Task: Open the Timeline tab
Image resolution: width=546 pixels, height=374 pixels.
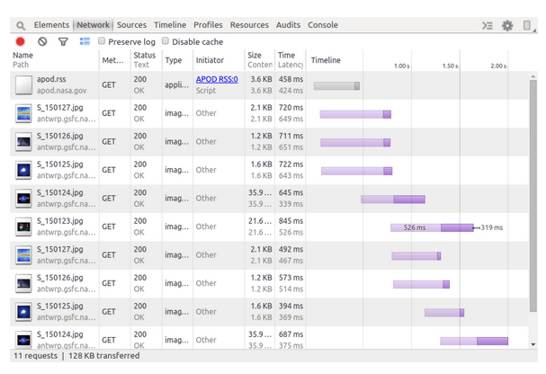Action: (x=170, y=25)
